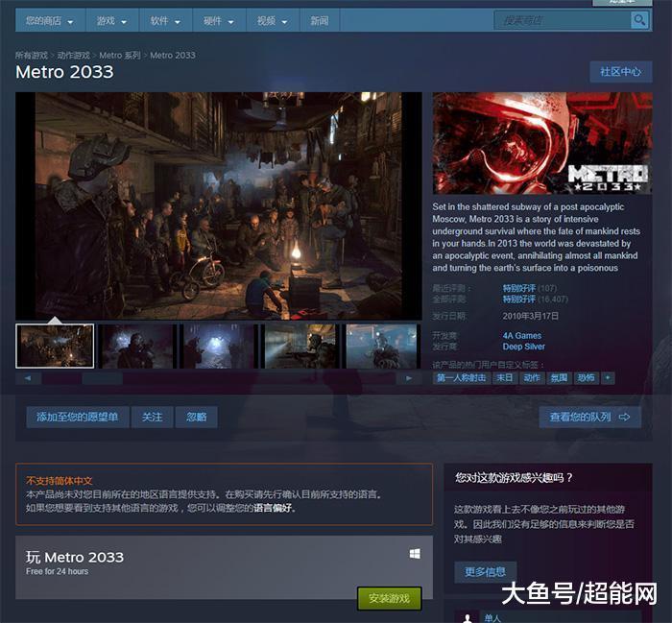Select second screenshot thumbnail
672x623 pixels.
[x=137, y=346]
